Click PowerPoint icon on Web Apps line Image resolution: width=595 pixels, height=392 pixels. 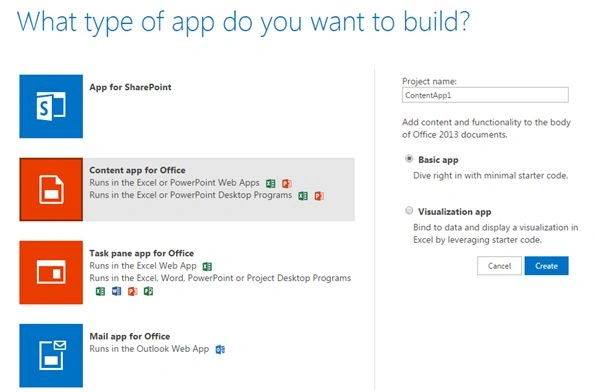point(286,184)
